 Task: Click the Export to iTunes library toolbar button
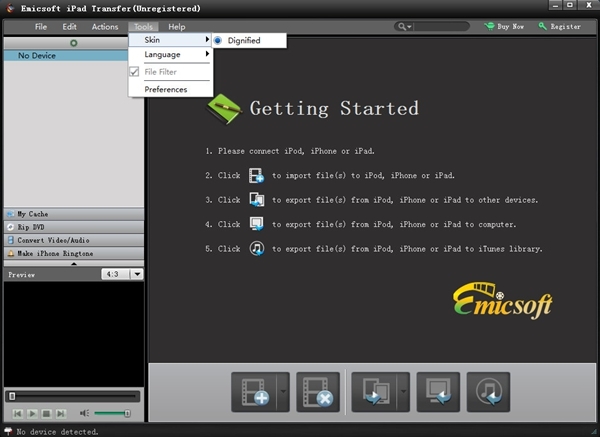[x=488, y=392]
